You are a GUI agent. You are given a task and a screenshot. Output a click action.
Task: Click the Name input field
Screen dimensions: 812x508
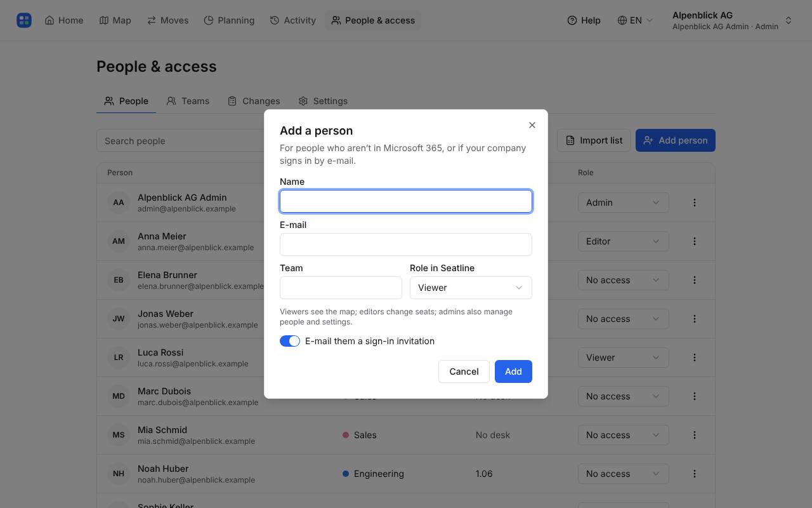tap(406, 201)
